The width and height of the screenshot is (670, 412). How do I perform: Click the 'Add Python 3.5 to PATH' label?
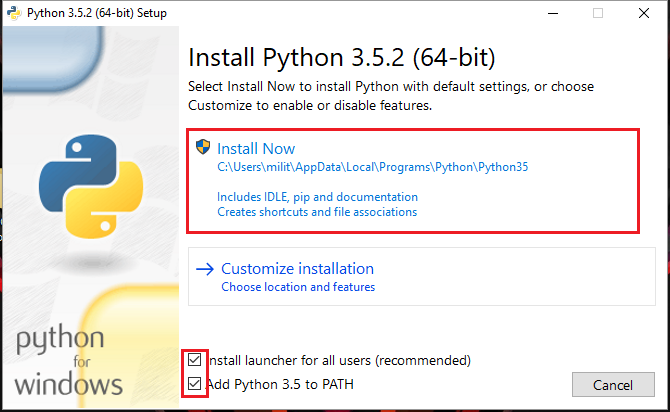pyautogui.click(x=280, y=384)
